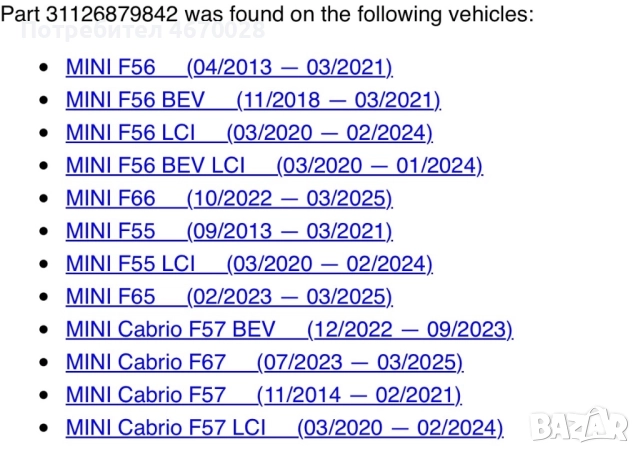640x454 pixels.
Task: Open the MINI F65 vehicle link
Action: [x=110, y=297]
